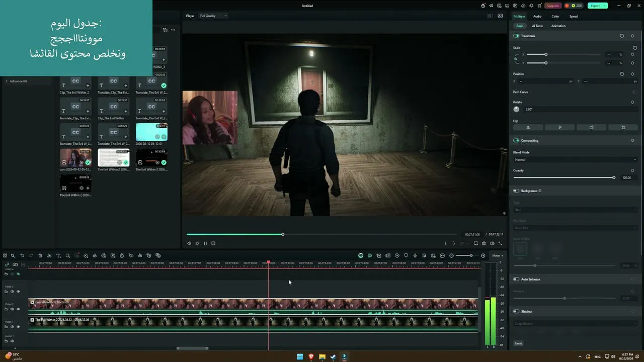Image resolution: width=644 pixels, height=362 pixels.
Task: Play the preview in the player
Action: 197,243
